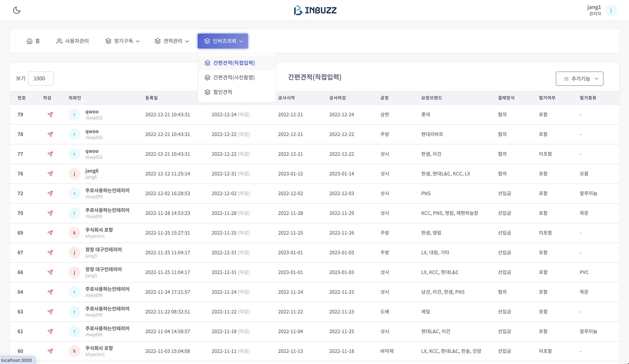The image size is (629, 364).
Task: Open the 추가기능 dropdown button
Action: click(x=579, y=78)
